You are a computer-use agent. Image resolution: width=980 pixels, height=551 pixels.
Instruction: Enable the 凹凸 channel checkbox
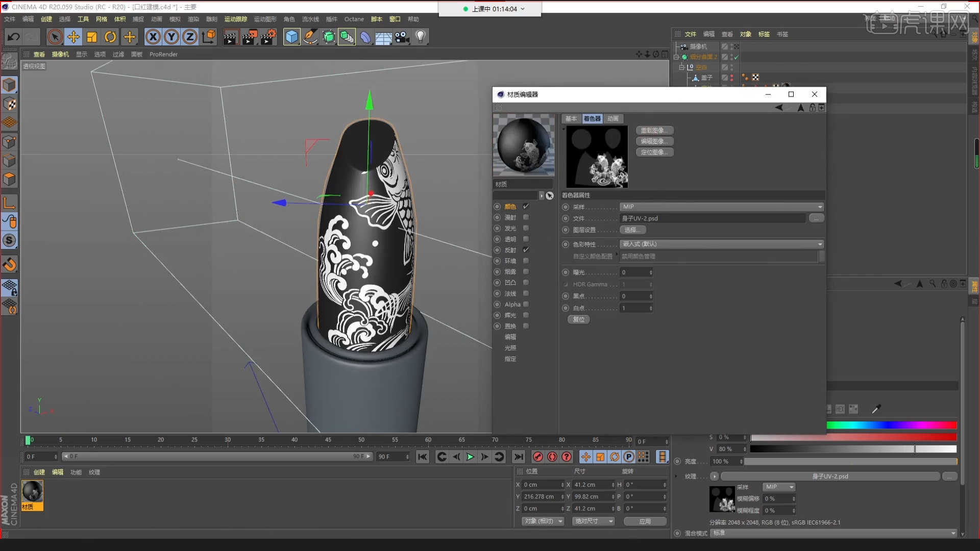click(526, 282)
